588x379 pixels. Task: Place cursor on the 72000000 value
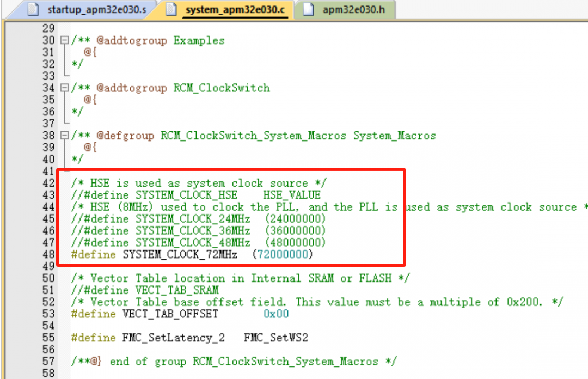pyautogui.click(x=283, y=254)
